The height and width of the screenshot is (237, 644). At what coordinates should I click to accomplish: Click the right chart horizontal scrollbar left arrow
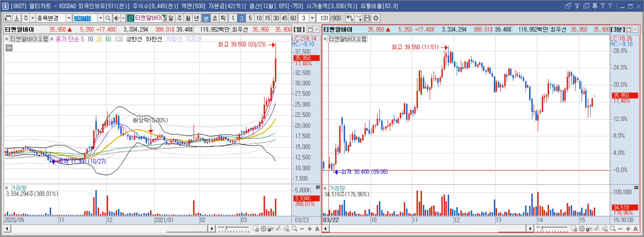click(326, 229)
